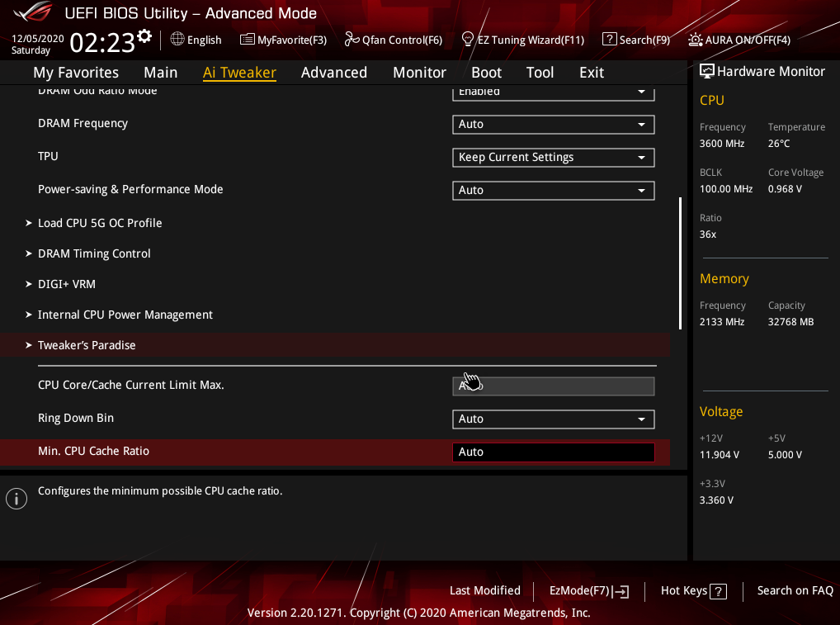The width and height of the screenshot is (840, 625).
Task: Expand Load CPU 5G OC Profile
Action: coord(100,223)
